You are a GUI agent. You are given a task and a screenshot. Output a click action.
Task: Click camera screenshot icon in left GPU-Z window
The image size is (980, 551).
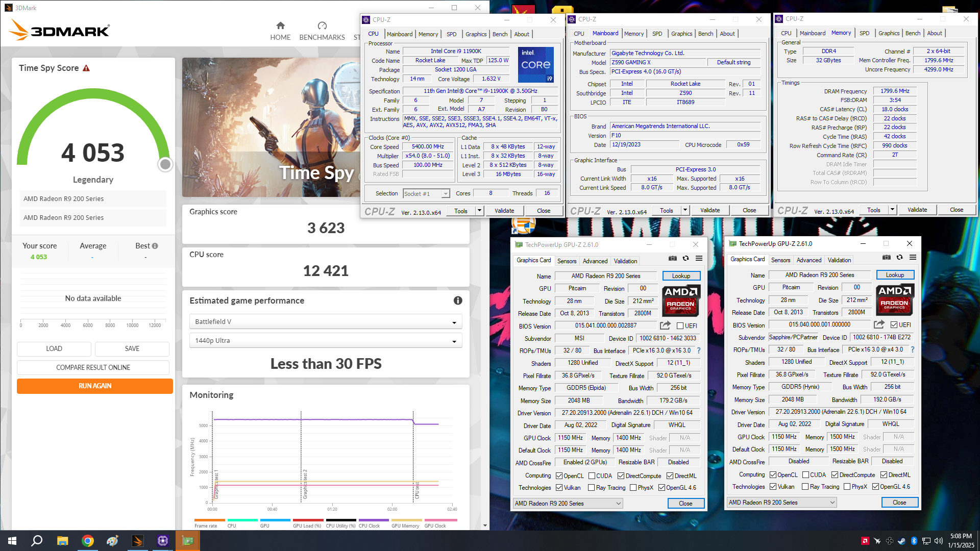[x=673, y=258]
